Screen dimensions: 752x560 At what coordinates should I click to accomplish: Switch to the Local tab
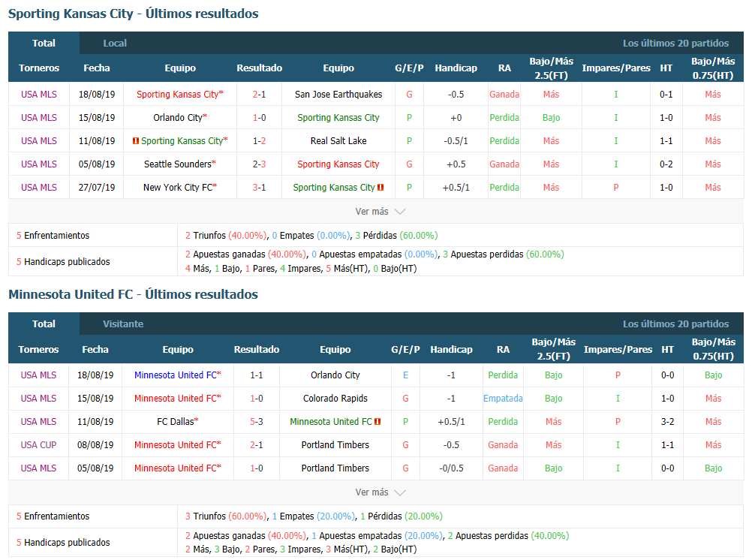pos(115,44)
